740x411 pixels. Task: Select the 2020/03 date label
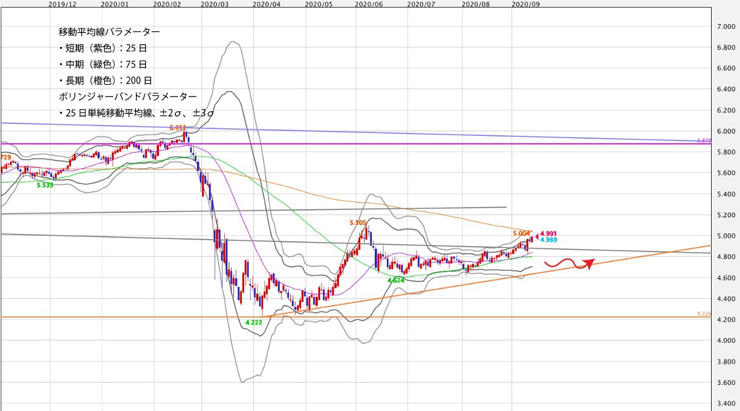coord(215,4)
